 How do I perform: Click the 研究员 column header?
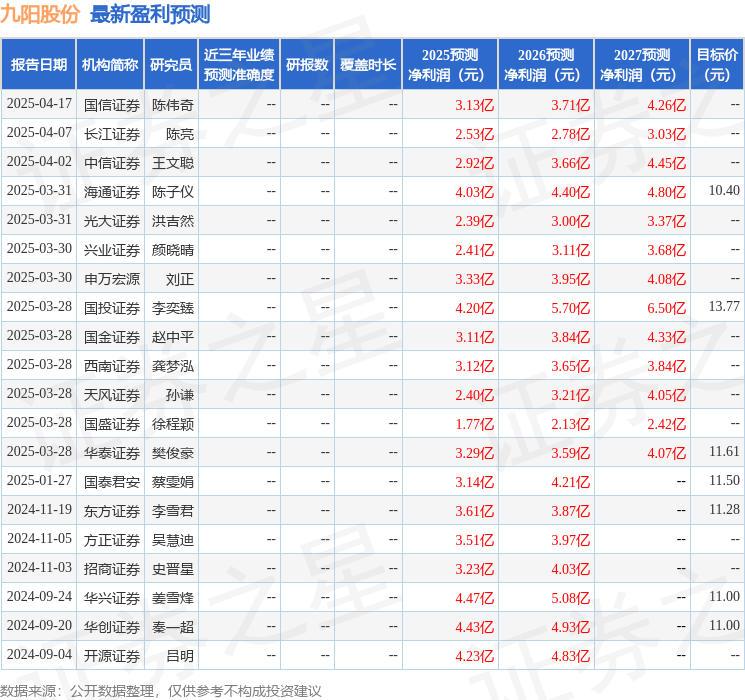click(171, 65)
